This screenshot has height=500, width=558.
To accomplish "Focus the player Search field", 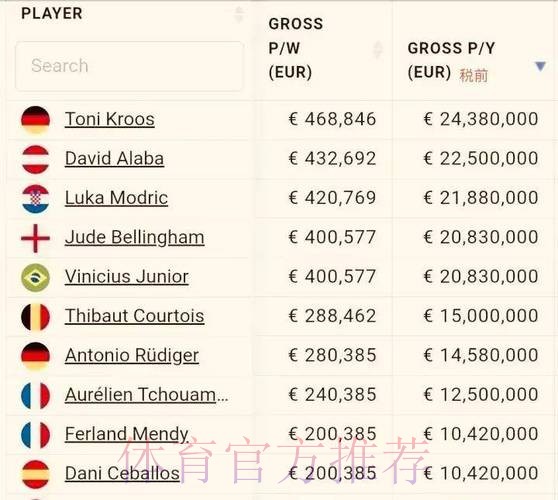I will [x=129, y=66].
